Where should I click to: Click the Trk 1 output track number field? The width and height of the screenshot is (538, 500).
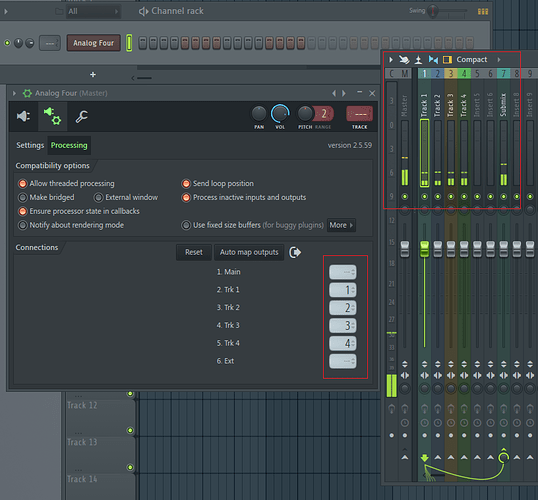[x=343, y=290]
